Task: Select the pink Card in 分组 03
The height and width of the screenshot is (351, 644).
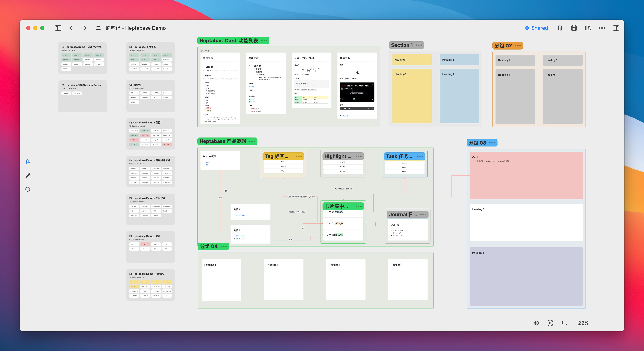Action: 526,175
